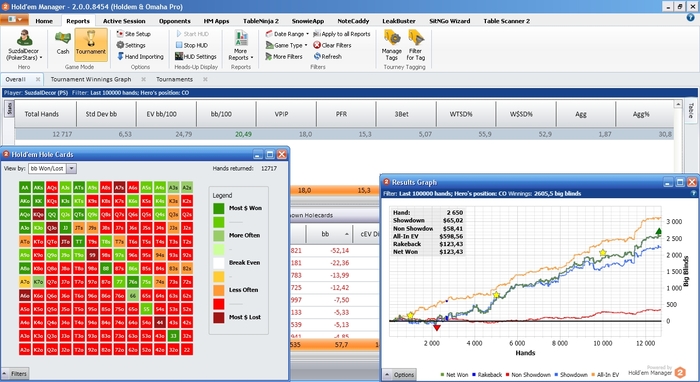Click the Most $ Won legend swatch
This screenshot has height=382, width=700.
tap(219, 208)
